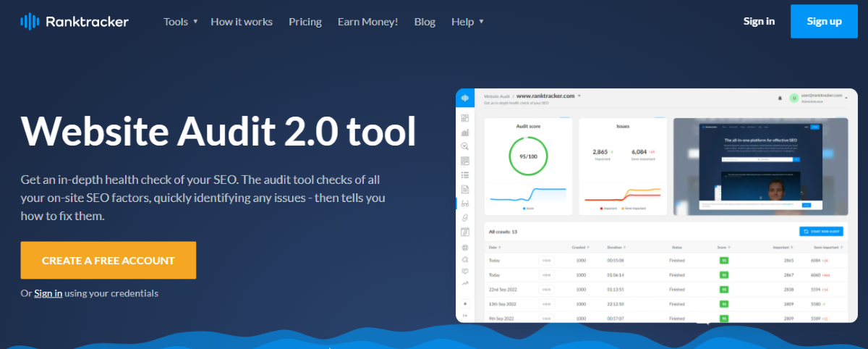868x349 pixels.
Task: Click the "All crawls: 13" label
Action: [x=503, y=232]
